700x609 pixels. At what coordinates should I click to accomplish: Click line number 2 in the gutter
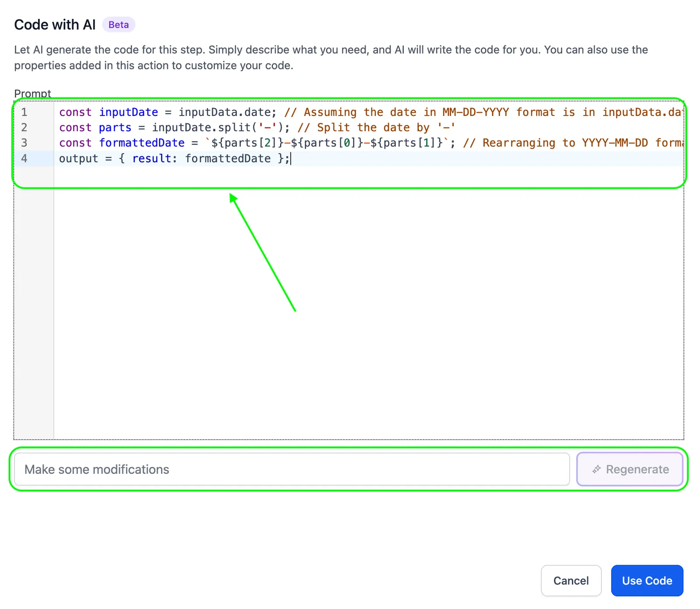(24, 127)
